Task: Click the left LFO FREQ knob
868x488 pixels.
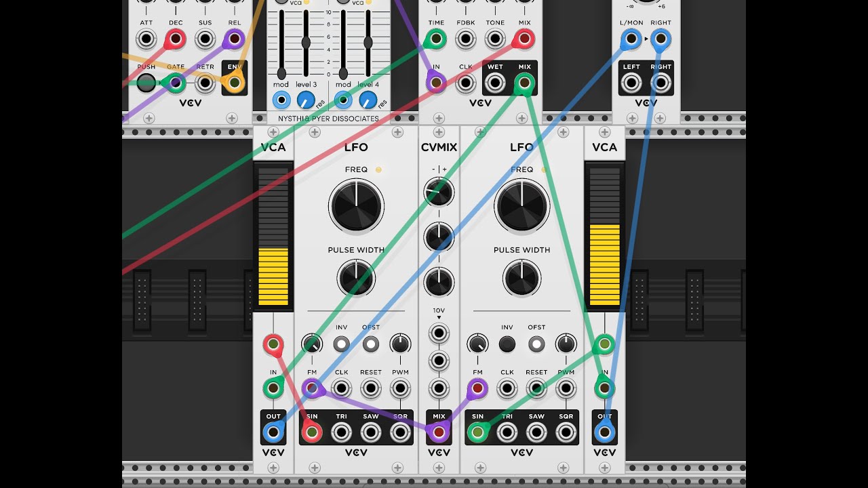Action: point(356,206)
